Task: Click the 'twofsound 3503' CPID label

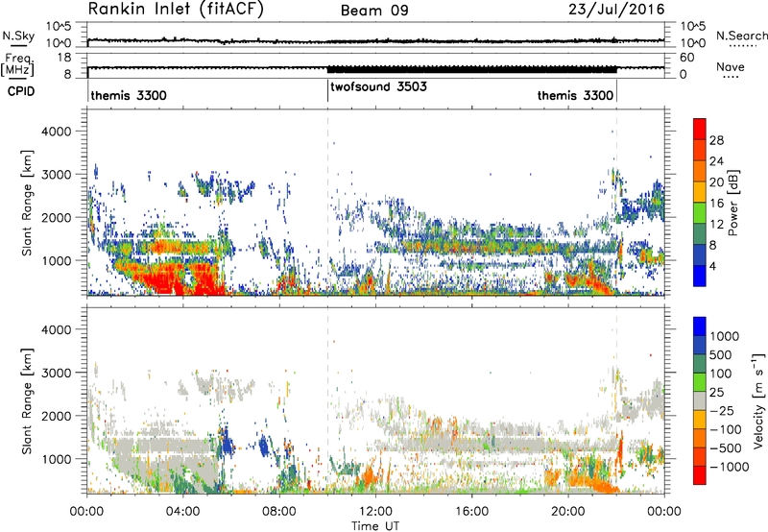Action: (x=378, y=86)
